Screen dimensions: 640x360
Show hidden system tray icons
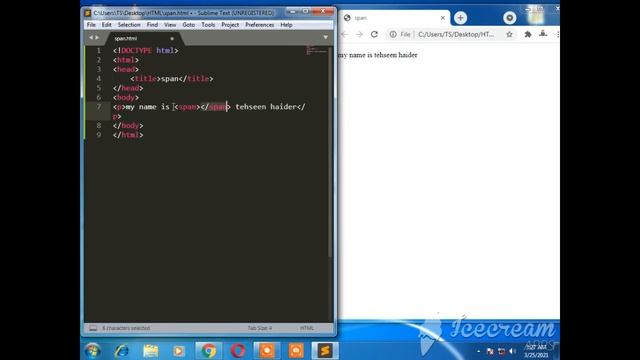[478, 351]
